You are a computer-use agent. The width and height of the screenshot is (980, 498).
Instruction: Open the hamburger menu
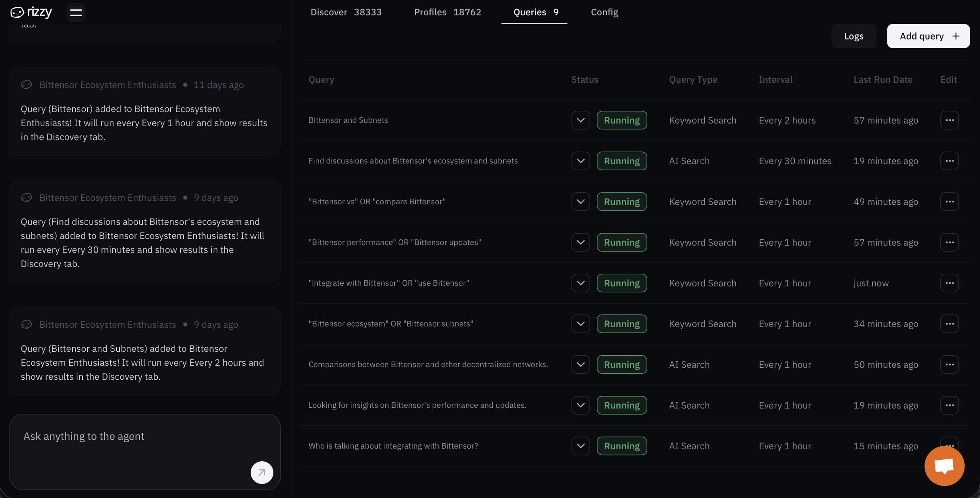click(76, 13)
